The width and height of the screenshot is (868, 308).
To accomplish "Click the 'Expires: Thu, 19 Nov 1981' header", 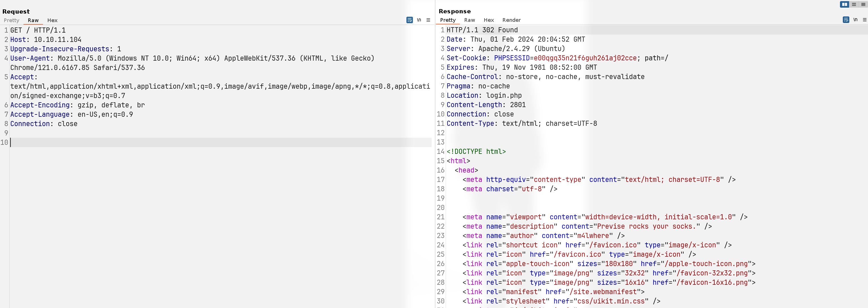I will click(522, 67).
